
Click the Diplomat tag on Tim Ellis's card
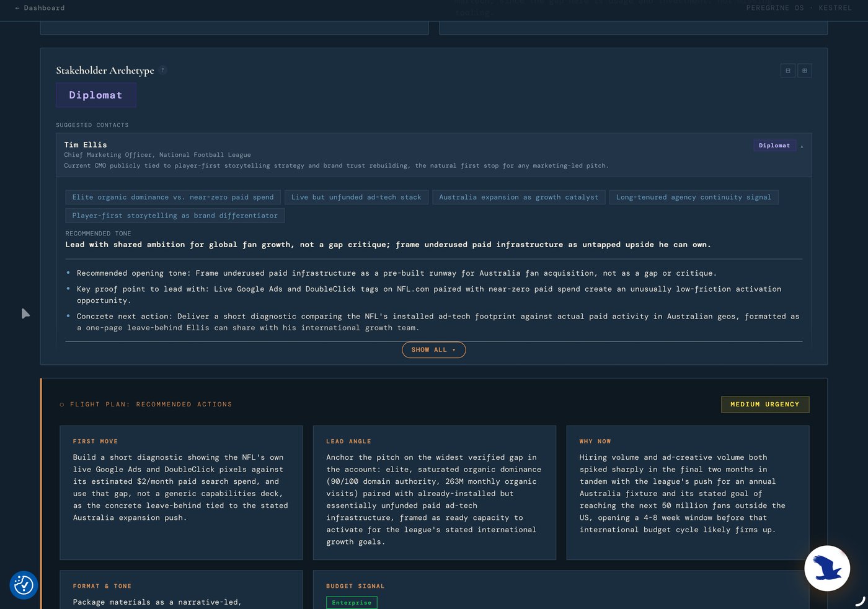pos(774,146)
